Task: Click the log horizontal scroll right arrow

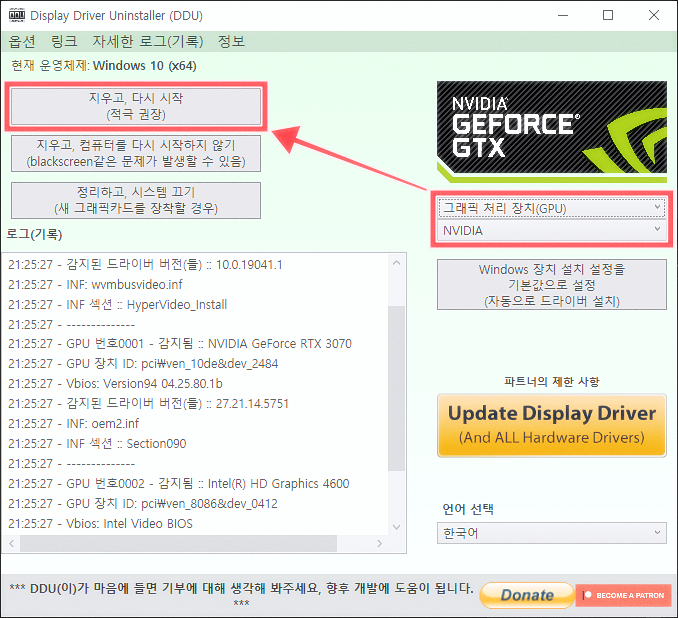Action: pyautogui.click(x=379, y=543)
